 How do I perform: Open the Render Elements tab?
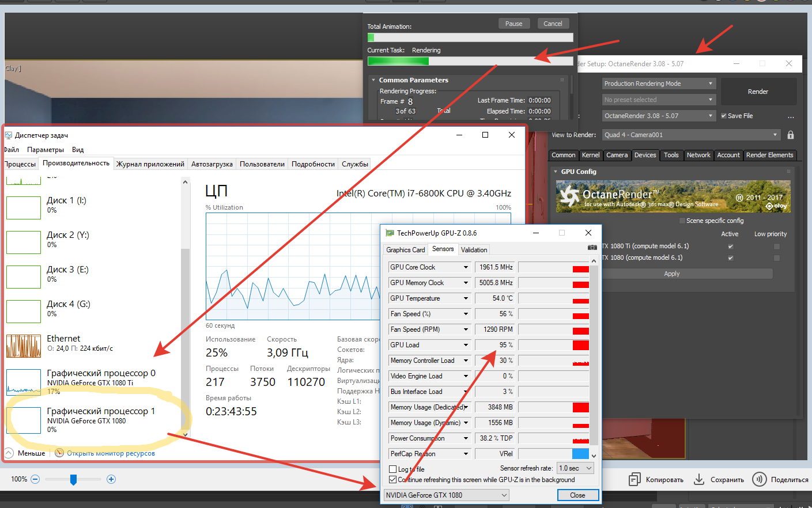[770, 155]
